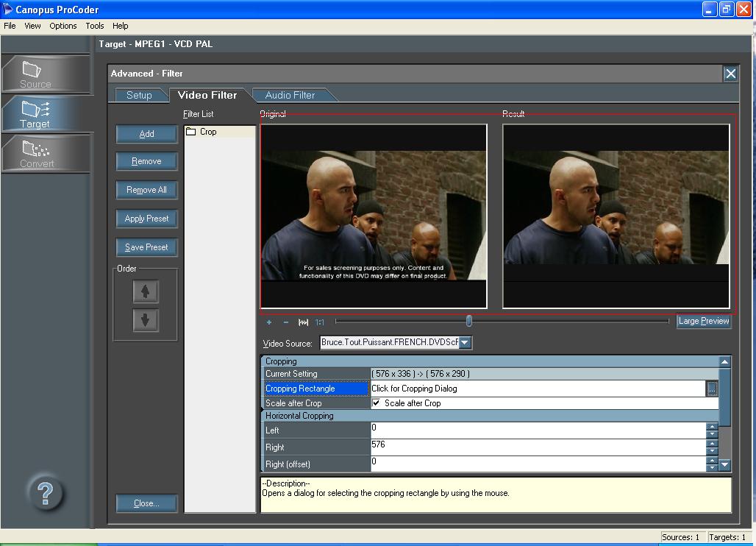Viewport: 756px width, 546px height.
Task: Open the Help menu
Action: tap(120, 26)
